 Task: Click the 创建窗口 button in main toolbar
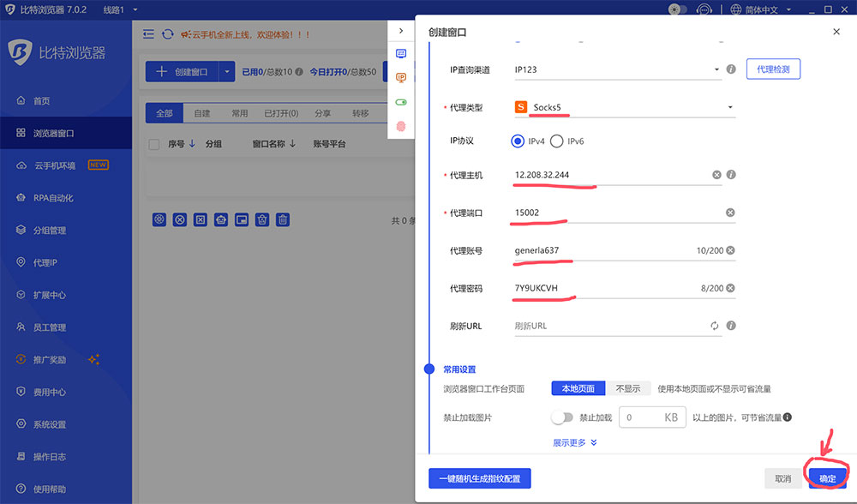[x=182, y=72]
